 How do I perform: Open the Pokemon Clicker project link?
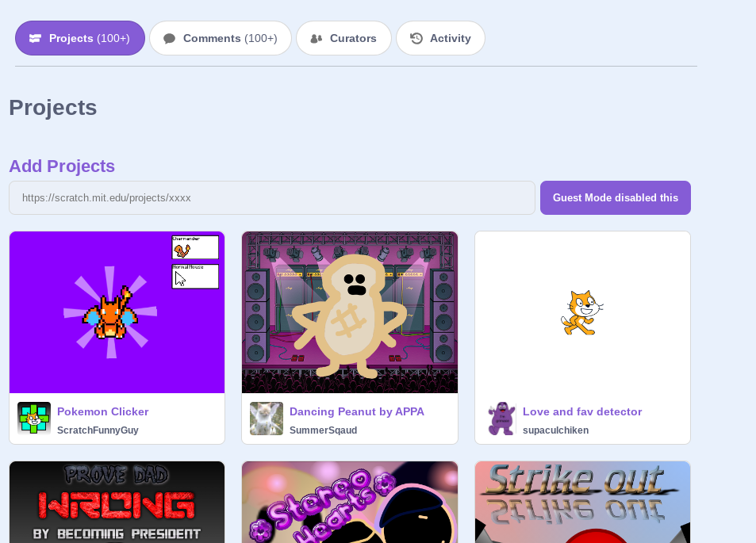click(102, 411)
